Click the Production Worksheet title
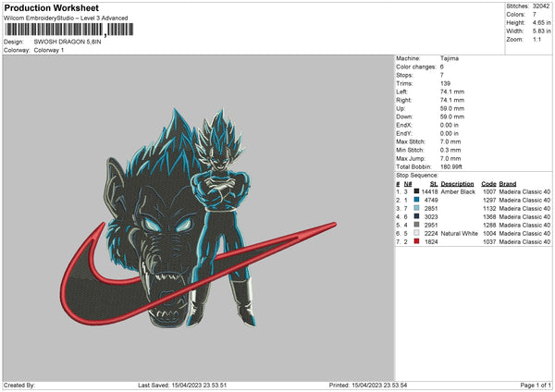Image resolution: width=555 pixels, height=392 pixels. pyautogui.click(x=51, y=7)
